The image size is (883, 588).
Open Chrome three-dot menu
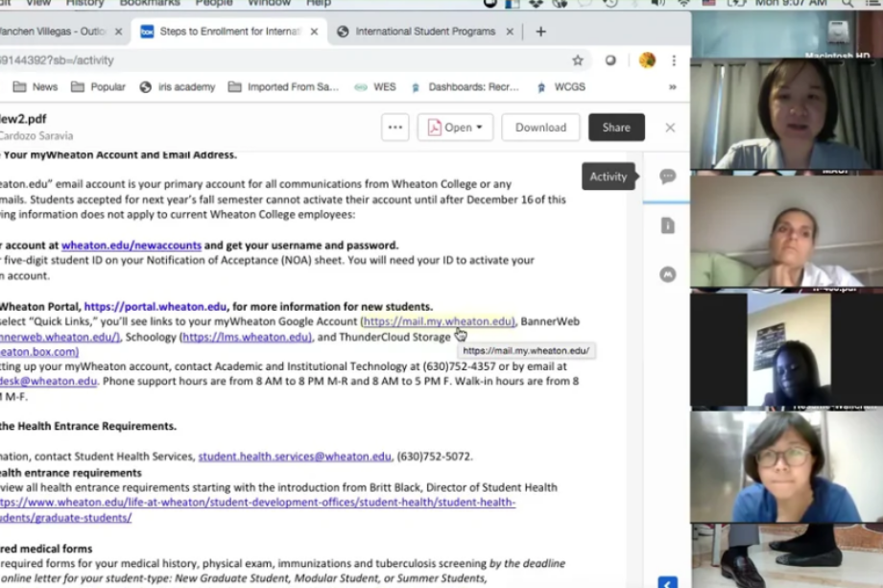click(674, 60)
